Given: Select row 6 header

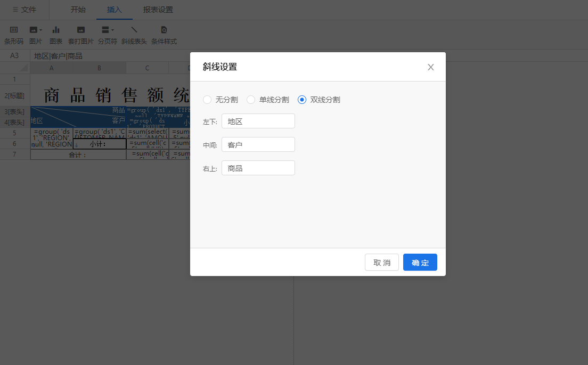Looking at the screenshot, I should (x=14, y=144).
